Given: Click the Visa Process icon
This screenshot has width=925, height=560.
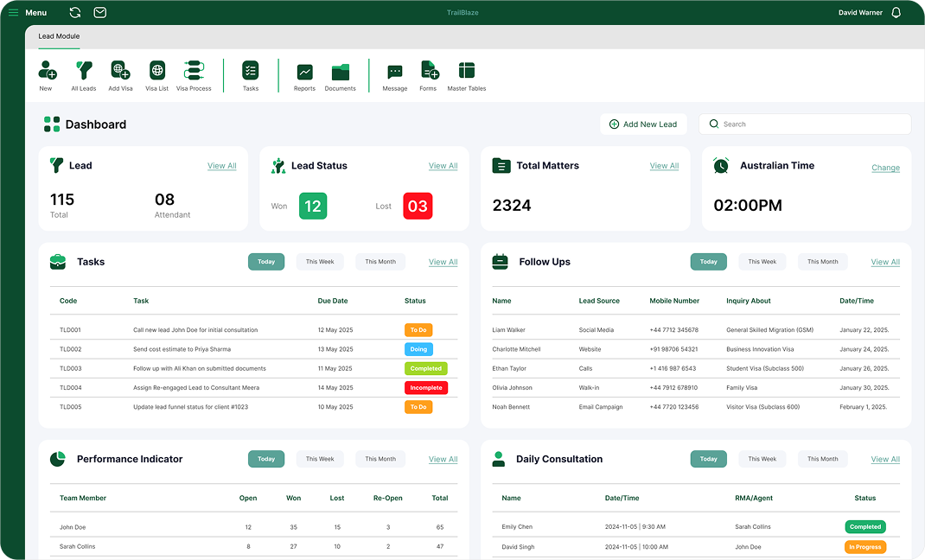Looking at the screenshot, I should (194, 75).
